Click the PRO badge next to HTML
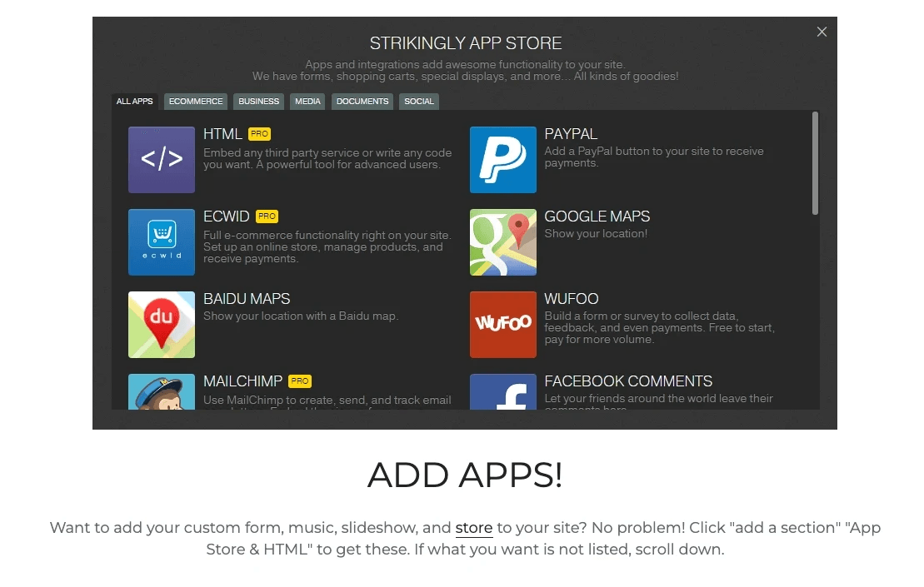 [259, 134]
